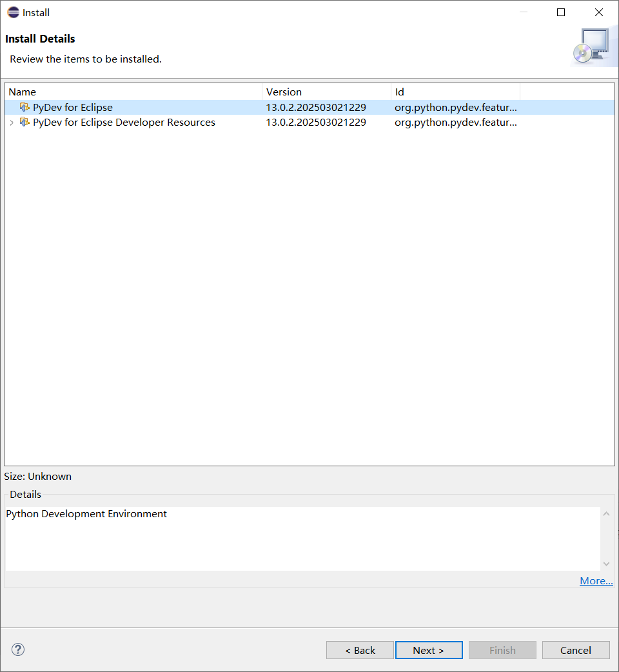
Task: Click version cell of Developer Resources row
Action: (x=316, y=122)
